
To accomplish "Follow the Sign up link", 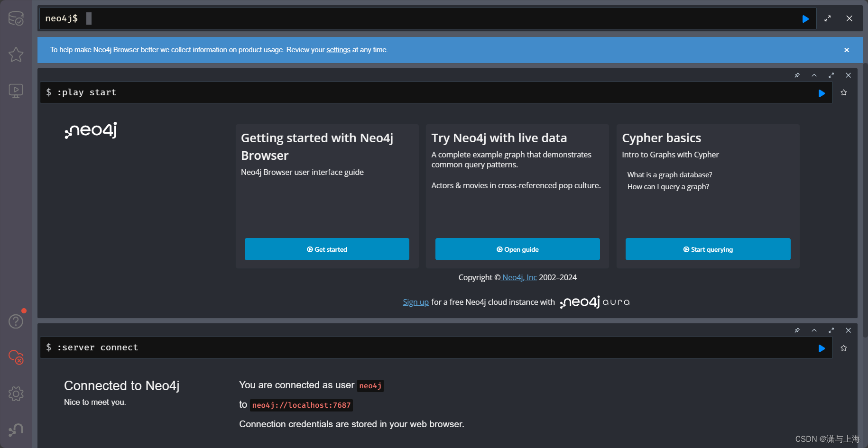I will click(416, 302).
